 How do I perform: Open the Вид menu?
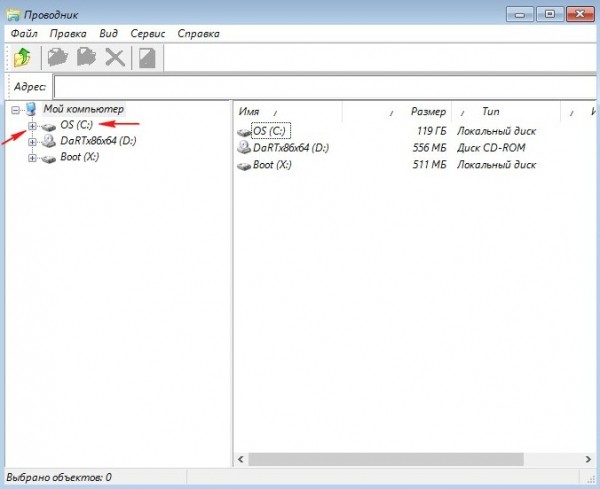[108, 34]
